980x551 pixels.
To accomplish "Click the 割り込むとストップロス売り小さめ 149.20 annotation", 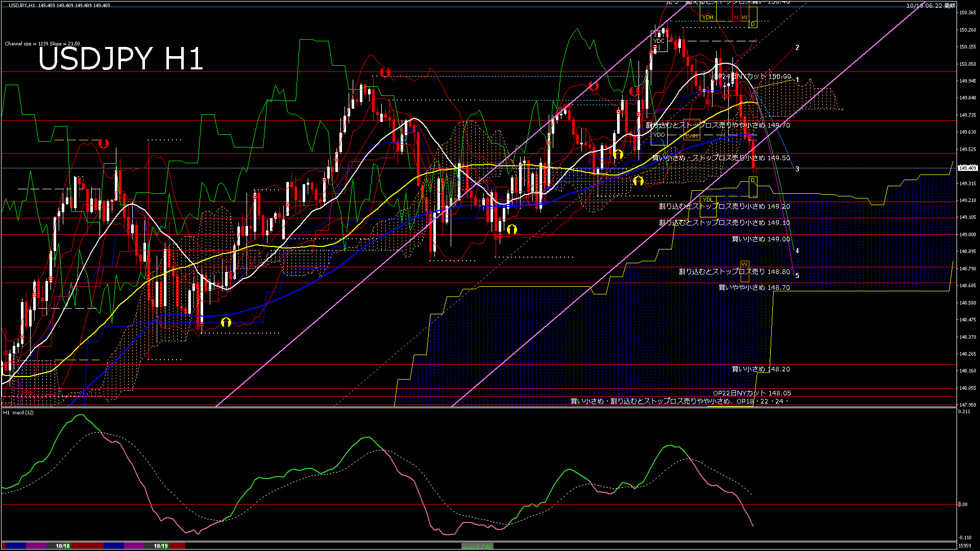I will click(724, 207).
